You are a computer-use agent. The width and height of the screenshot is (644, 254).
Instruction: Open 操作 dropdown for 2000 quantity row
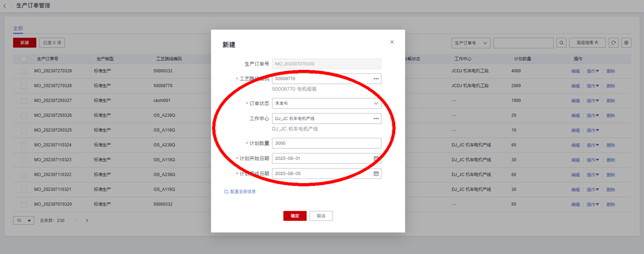click(x=593, y=86)
